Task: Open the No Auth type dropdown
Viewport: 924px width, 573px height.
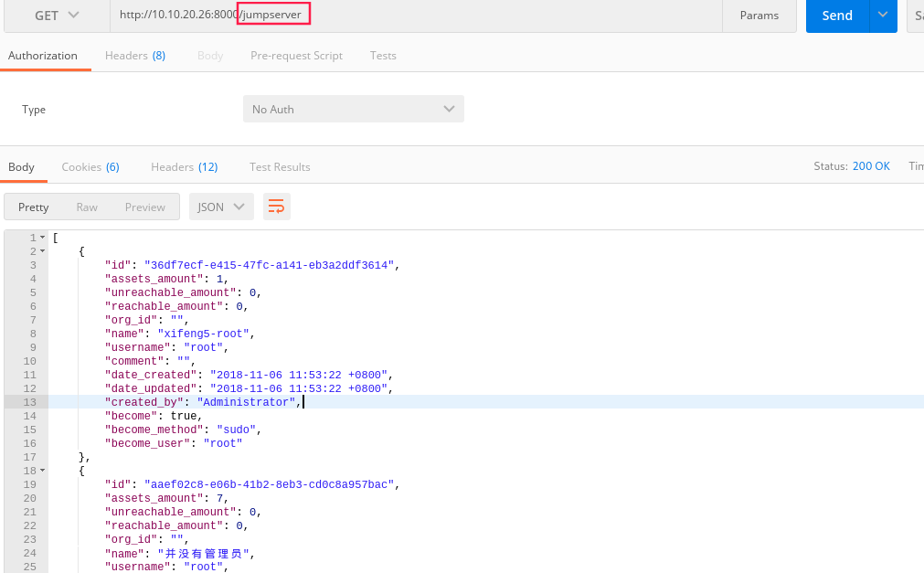Action: coord(353,108)
